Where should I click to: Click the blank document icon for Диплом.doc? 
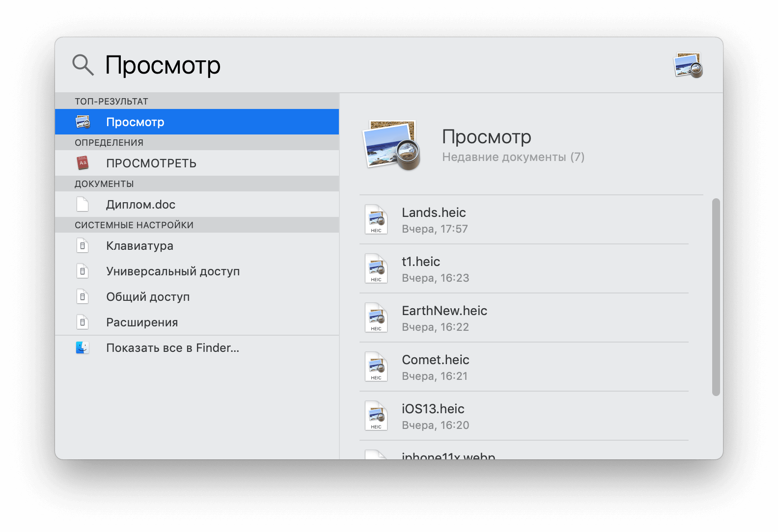click(83, 204)
